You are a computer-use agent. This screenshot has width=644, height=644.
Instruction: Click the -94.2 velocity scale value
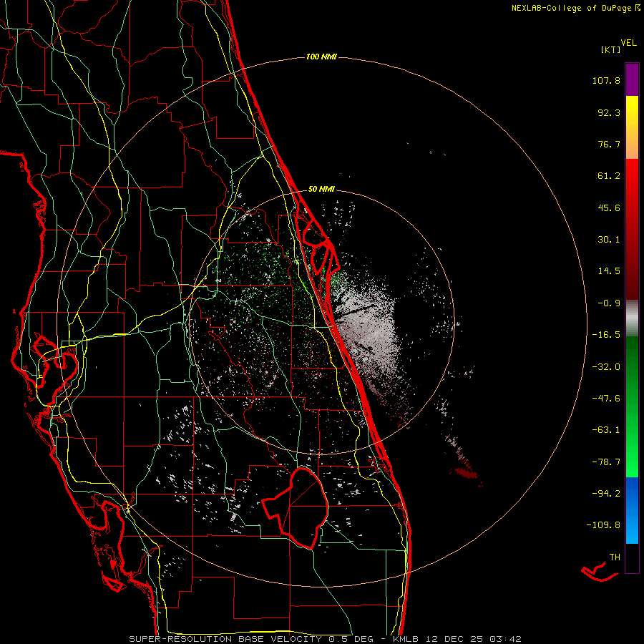tap(606, 493)
